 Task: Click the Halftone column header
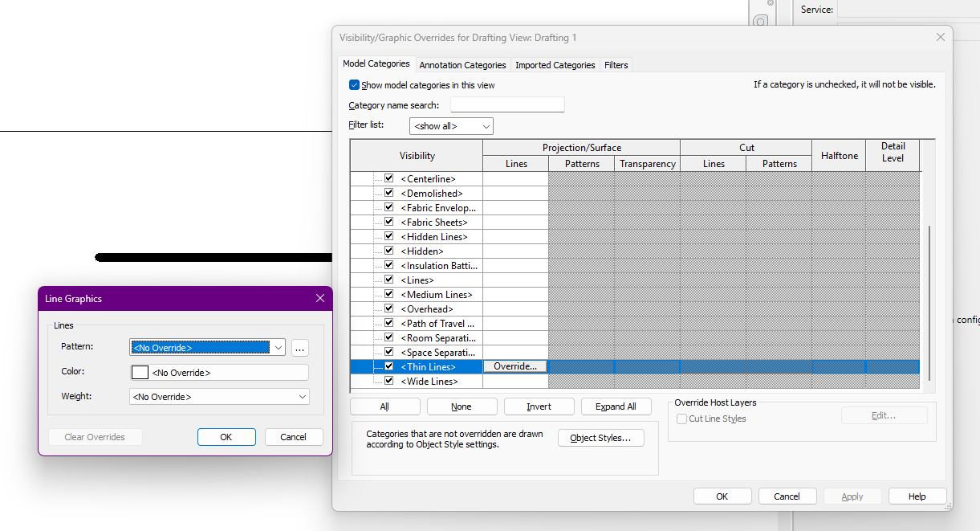[840, 156]
